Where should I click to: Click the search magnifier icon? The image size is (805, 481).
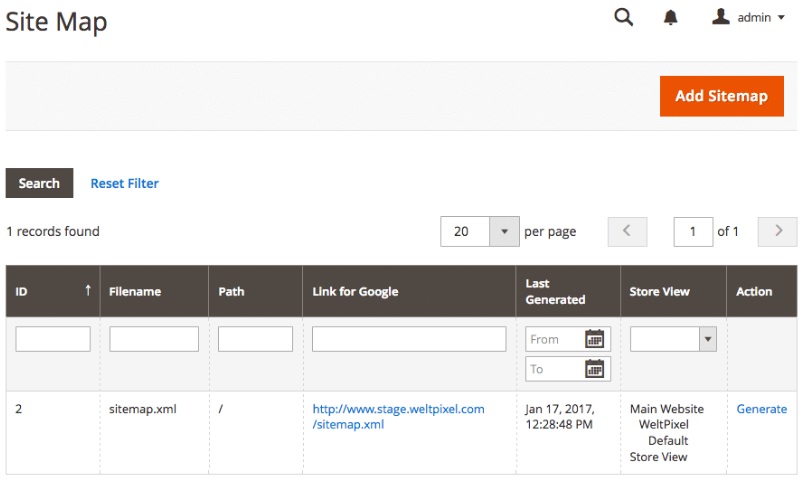[623, 17]
